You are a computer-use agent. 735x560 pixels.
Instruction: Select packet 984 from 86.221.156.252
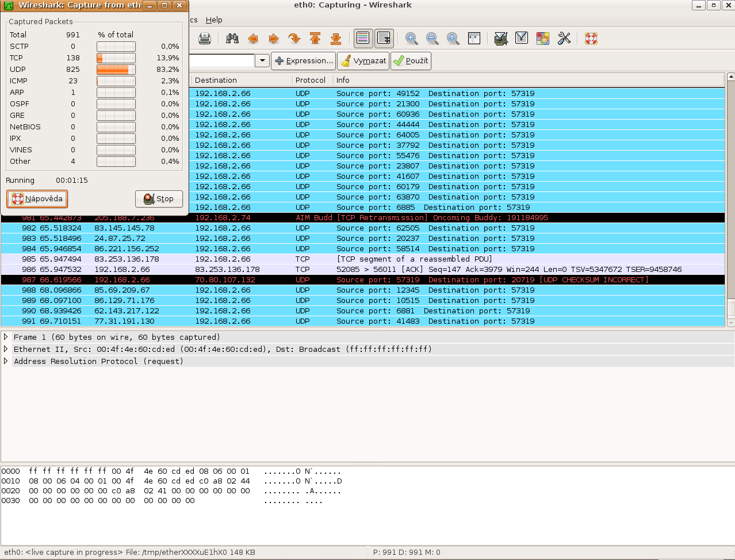click(x=363, y=249)
